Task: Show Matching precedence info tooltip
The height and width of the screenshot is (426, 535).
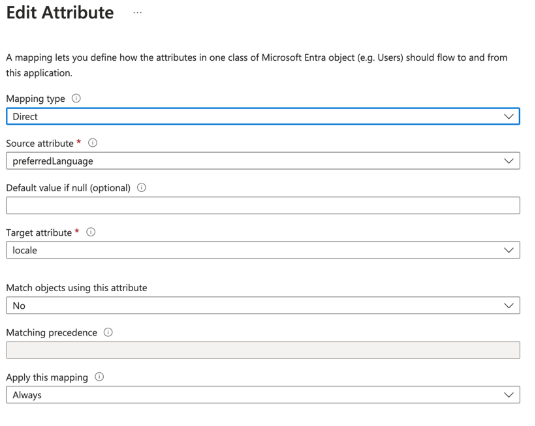Action: click(108, 332)
